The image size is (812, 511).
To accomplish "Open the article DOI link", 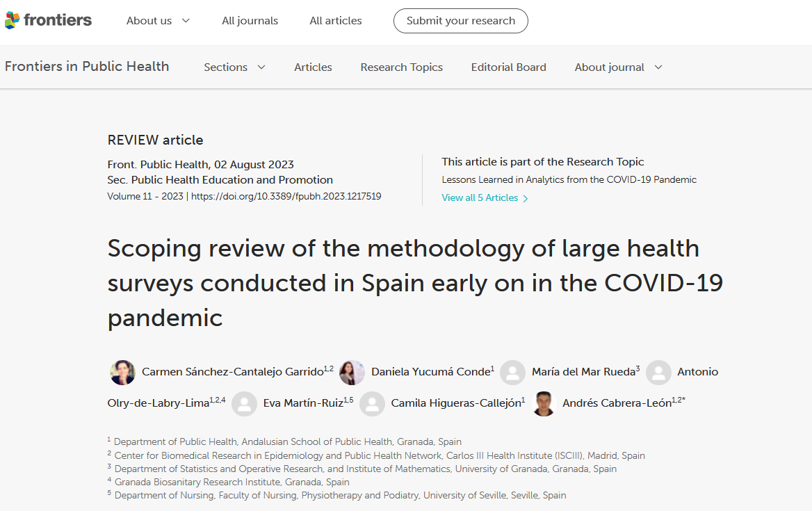I will tap(286, 197).
